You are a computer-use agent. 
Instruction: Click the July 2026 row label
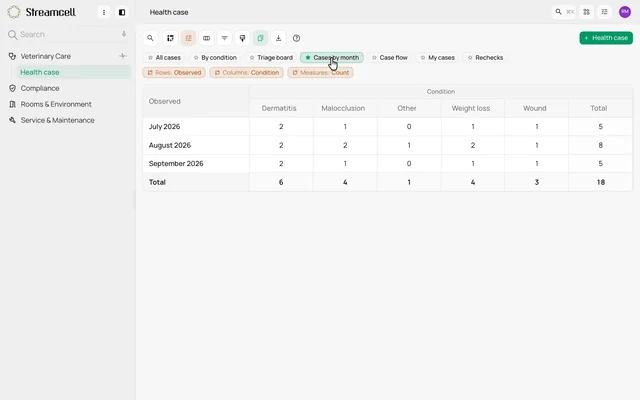click(x=164, y=127)
